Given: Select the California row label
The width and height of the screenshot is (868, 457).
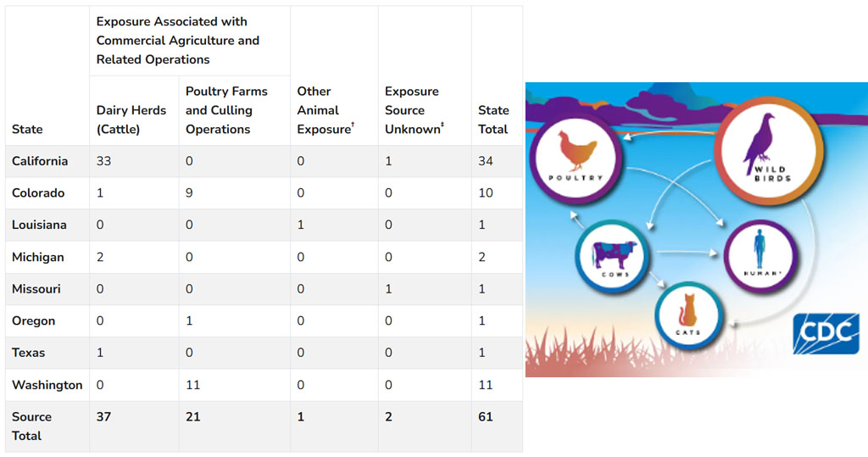Looking at the screenshot, I should tap(40, 161).
